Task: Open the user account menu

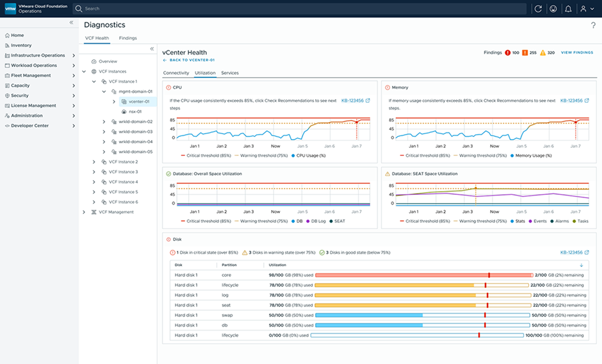Action: (x=586, y=9)
